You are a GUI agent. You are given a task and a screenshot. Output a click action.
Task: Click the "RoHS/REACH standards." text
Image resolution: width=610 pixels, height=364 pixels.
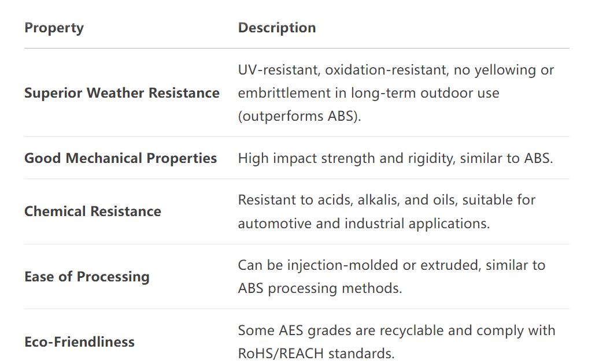[316, 354]
